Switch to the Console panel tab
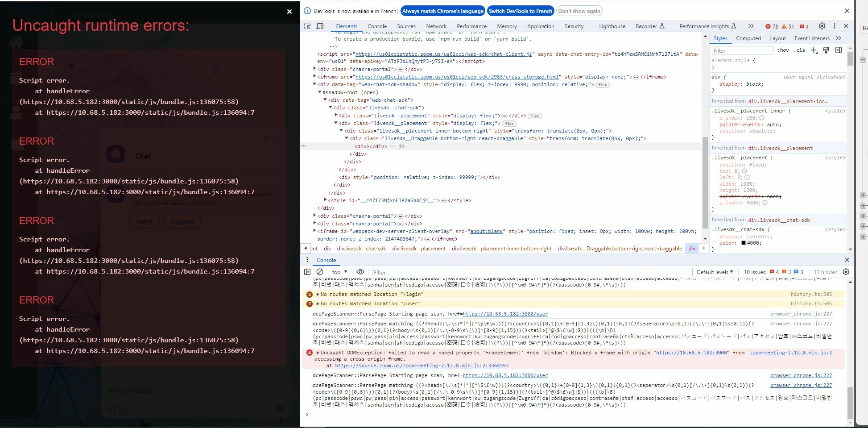Screen dimensions: 868x428 click(x=377, y=26)
